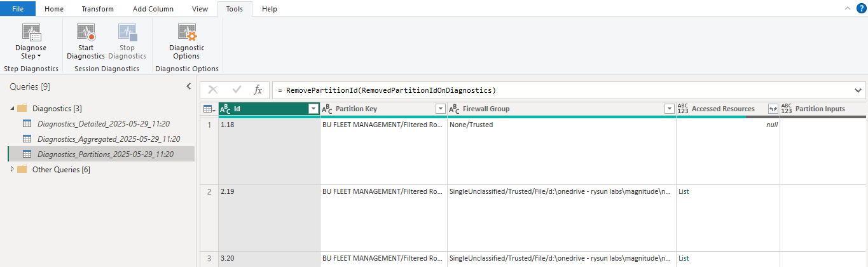Open the File menu
The height and width of the screenshot is (267, 868).
[x=18, y=9]
